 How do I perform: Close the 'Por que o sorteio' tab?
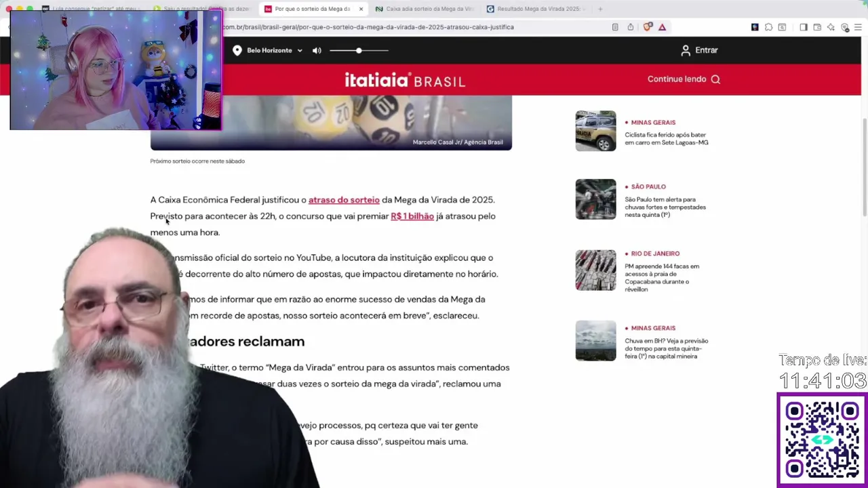[361, 9]
